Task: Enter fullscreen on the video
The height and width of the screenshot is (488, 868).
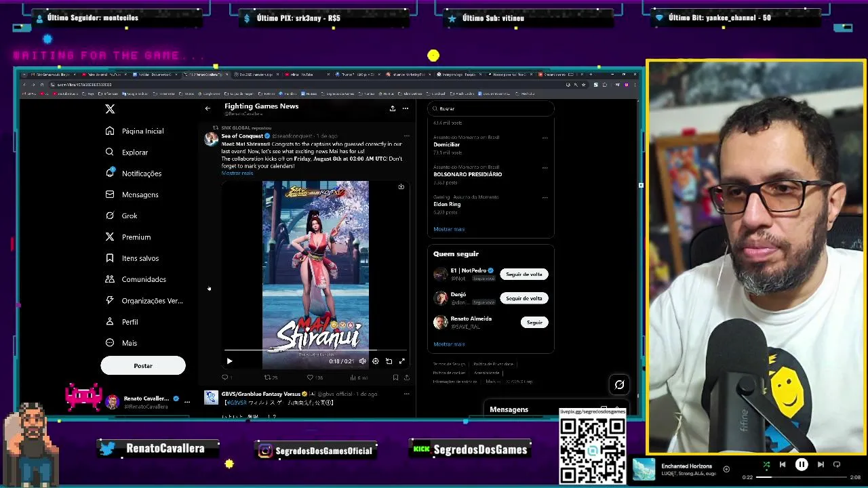Action: pyautogui.click(x=401, y=361)
